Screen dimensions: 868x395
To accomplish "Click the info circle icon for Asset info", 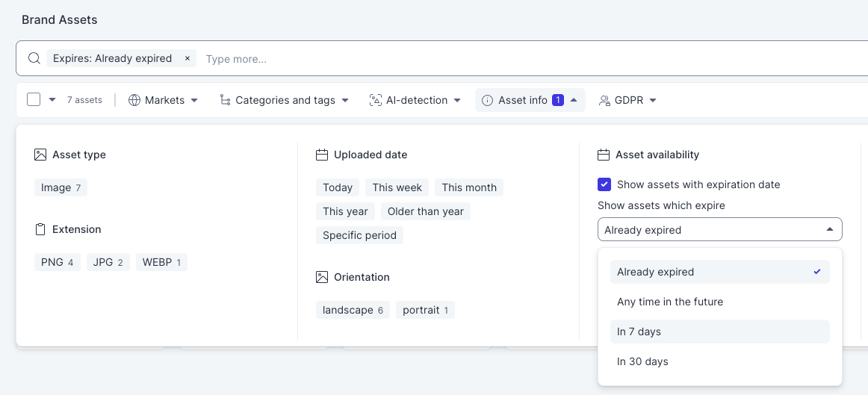I will click(x=487, y=100).
